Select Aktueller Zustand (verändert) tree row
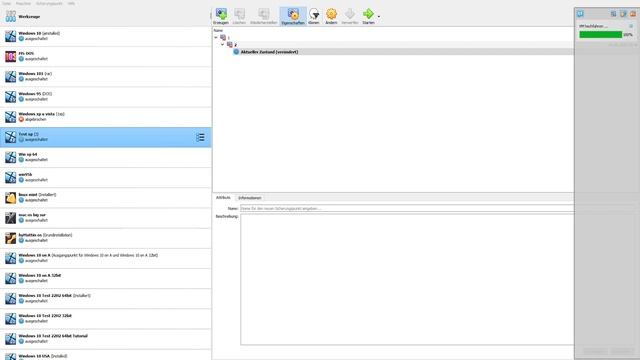This screenshot has height=360, width=640. pyautogui.click(x=393, y=52)
